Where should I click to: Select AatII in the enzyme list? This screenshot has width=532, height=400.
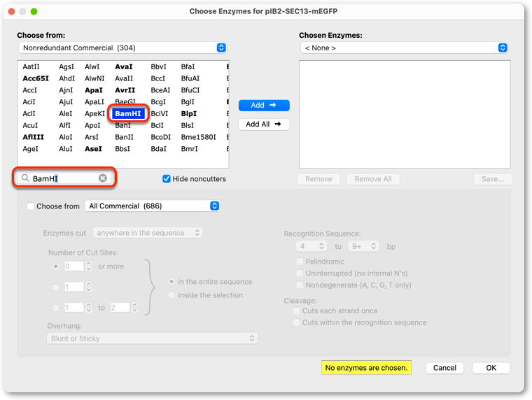coord(31,66)
